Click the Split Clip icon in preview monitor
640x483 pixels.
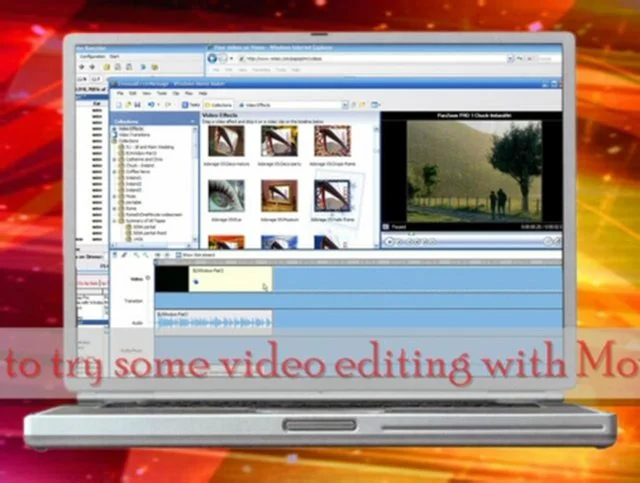click(x=548, y=242)
